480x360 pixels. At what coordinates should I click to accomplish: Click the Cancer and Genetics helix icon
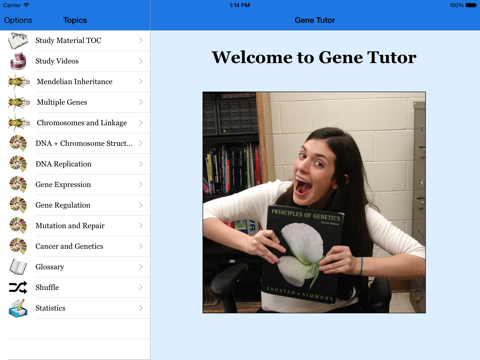(18, 246)
